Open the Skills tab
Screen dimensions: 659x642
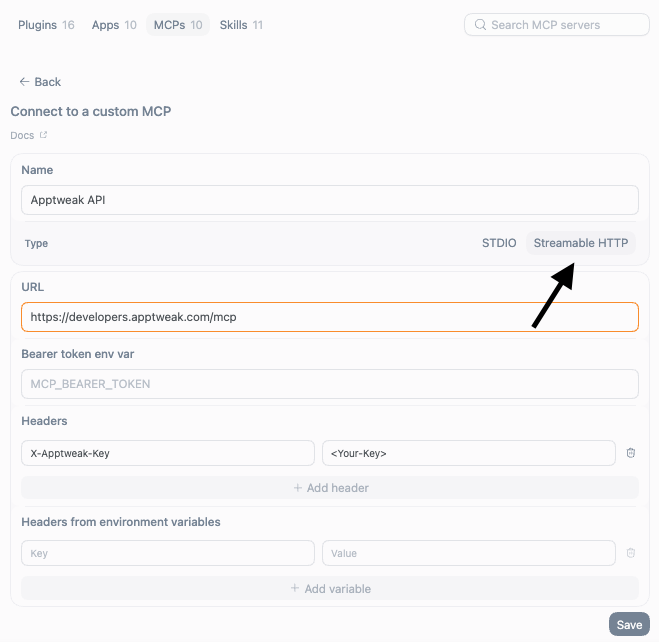tap(241, 25)
